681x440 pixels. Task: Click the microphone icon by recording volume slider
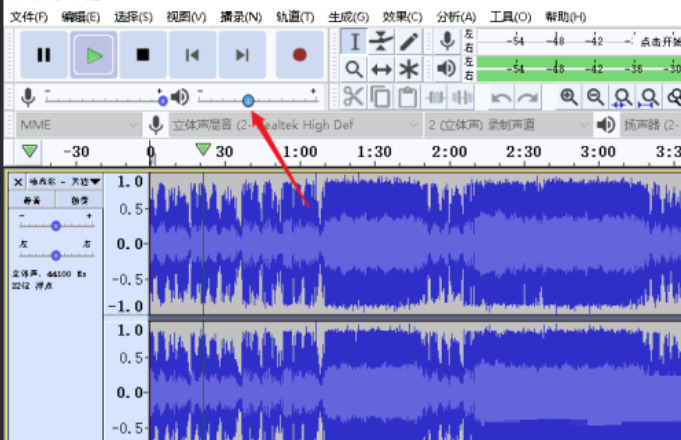(28, 97)
